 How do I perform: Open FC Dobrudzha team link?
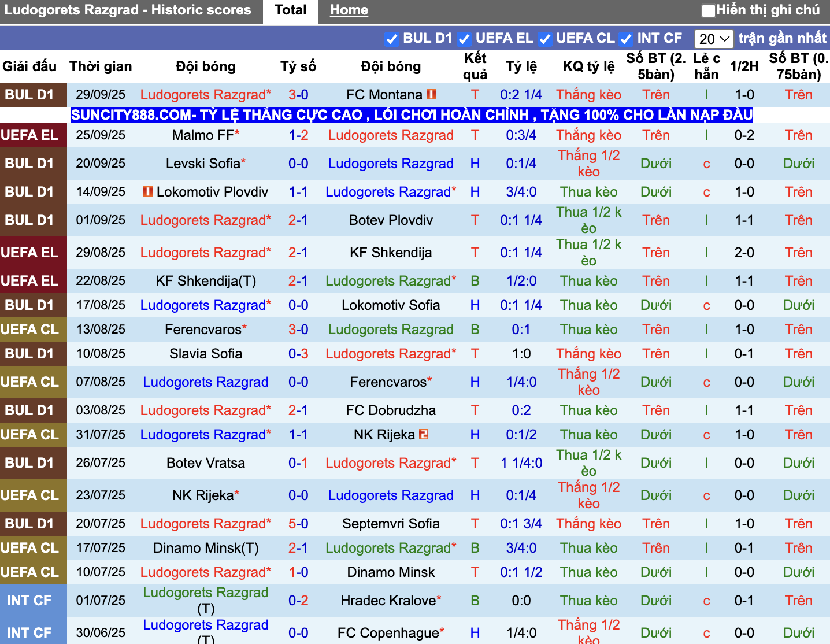click(x=391, y=410)
